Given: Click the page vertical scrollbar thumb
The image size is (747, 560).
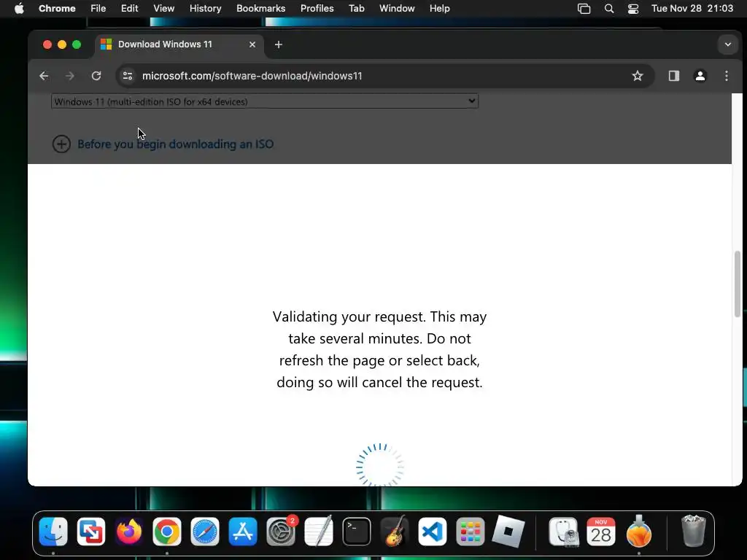Looking at the screenshot, I should coord(737,284).
